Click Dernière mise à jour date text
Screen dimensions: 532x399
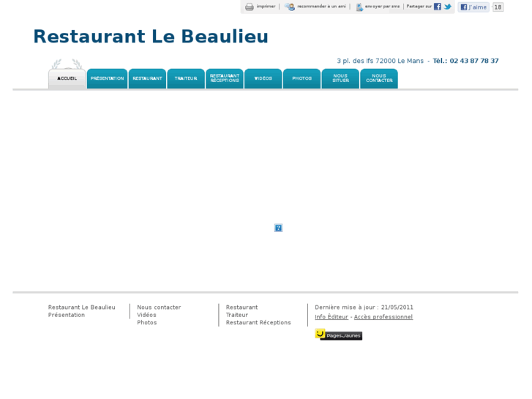pyautogui.click(x=364, y=307)
